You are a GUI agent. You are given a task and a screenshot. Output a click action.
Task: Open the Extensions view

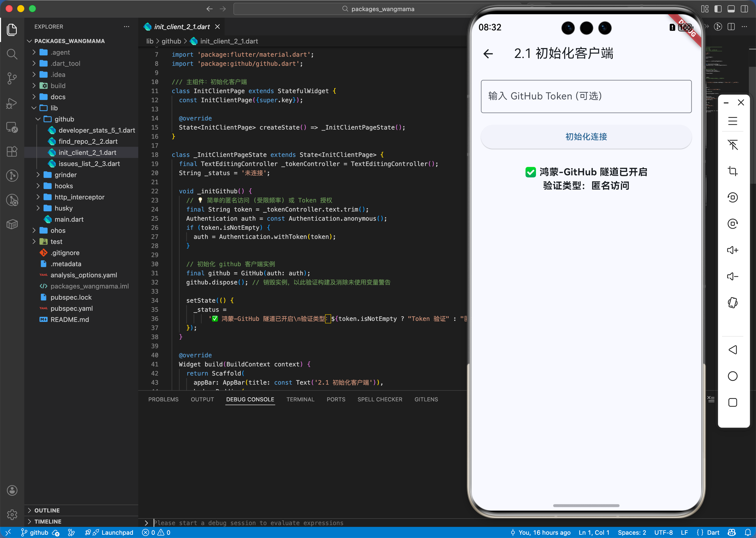click(12, 151)
